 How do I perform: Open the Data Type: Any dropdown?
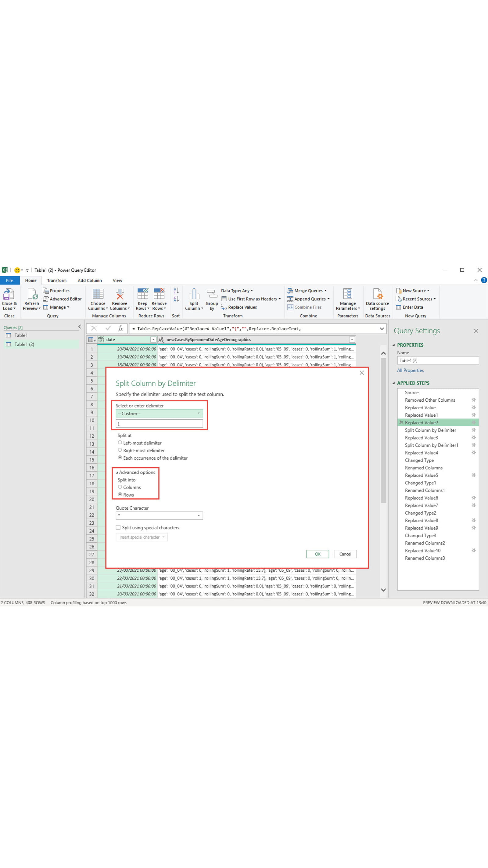tap(237, 291)
